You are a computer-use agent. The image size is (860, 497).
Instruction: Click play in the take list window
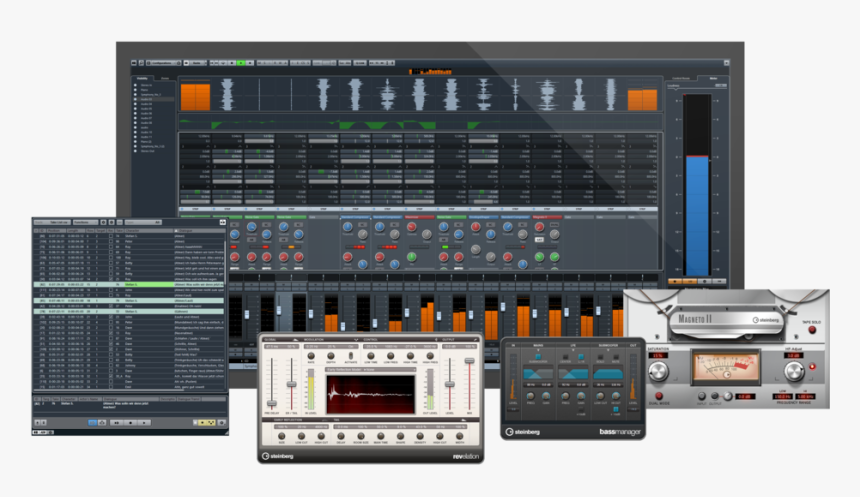tap(144, 422)
